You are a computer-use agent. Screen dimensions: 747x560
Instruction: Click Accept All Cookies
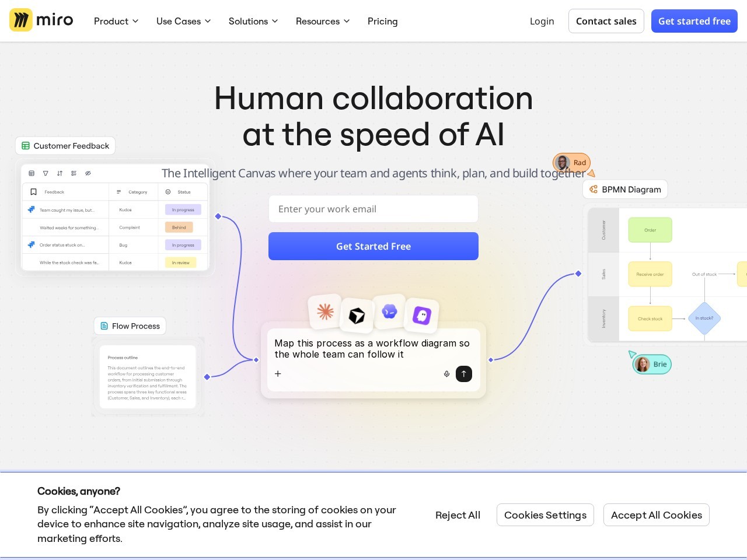pyautogui.click(x=657, y=515)
